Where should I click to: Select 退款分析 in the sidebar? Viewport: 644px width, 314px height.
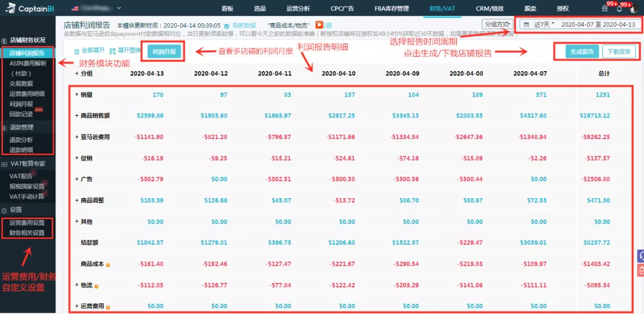[x=21, y=140]
